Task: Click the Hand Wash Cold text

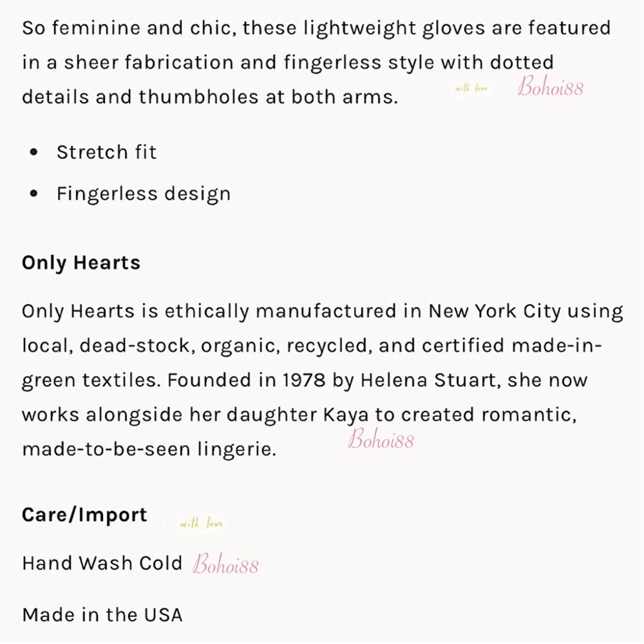Action: 102,563
